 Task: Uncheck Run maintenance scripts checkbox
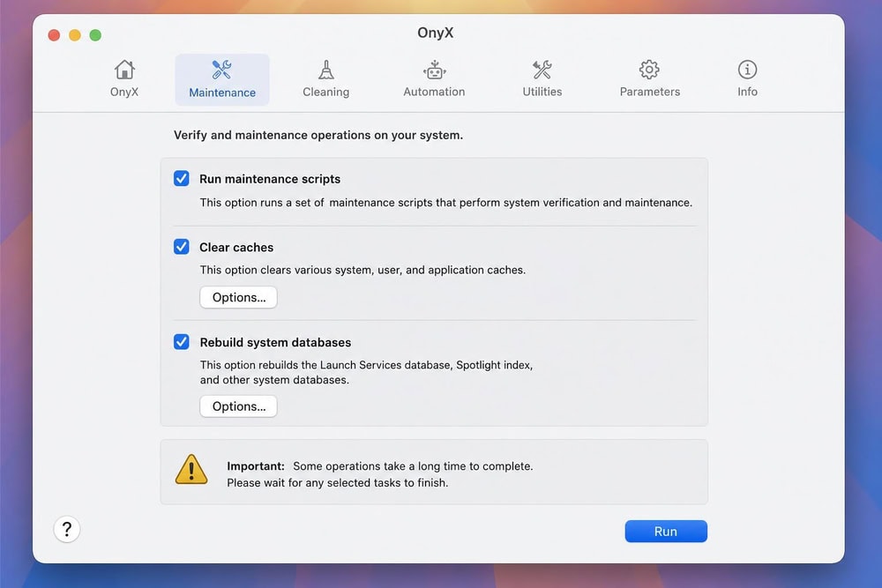click(181, 178)
